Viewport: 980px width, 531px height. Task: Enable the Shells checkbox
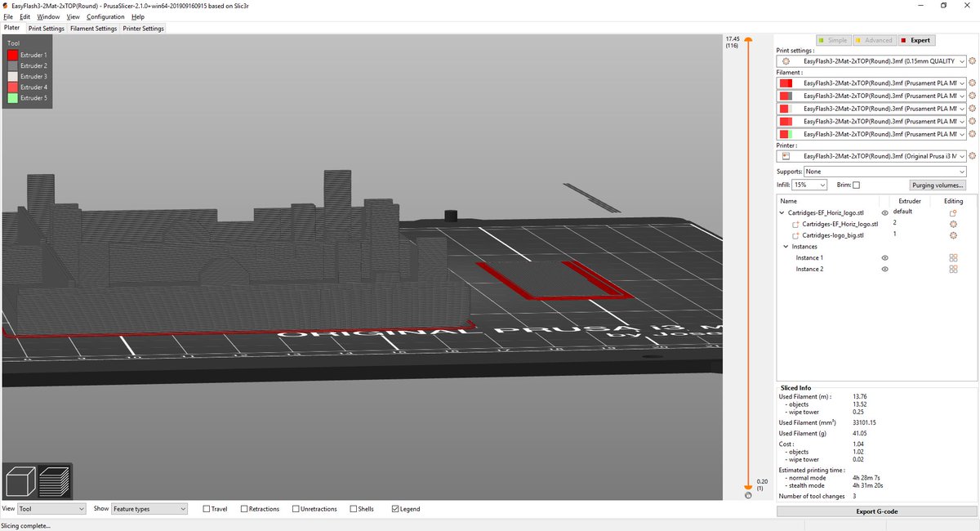(353, 509)
